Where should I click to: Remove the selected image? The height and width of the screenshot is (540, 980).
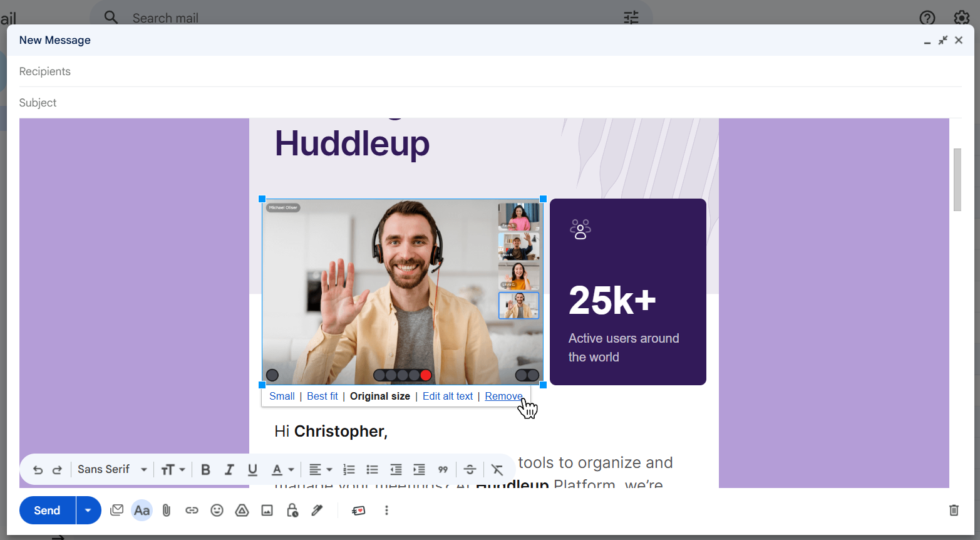(504, 397)
